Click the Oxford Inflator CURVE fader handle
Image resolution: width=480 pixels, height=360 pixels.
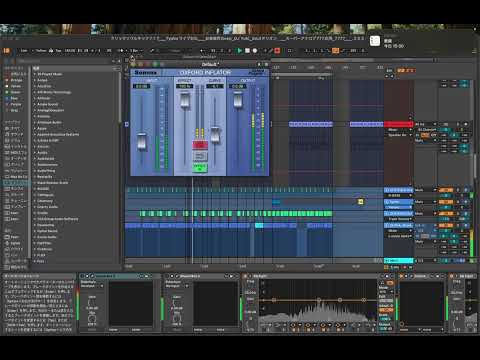(215, 134)
